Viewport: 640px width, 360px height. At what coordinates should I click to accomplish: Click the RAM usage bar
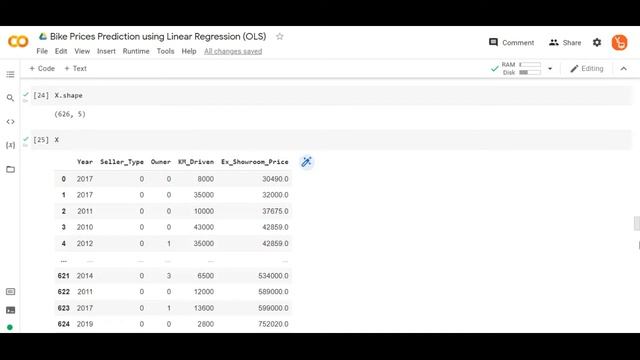[530, 64]
